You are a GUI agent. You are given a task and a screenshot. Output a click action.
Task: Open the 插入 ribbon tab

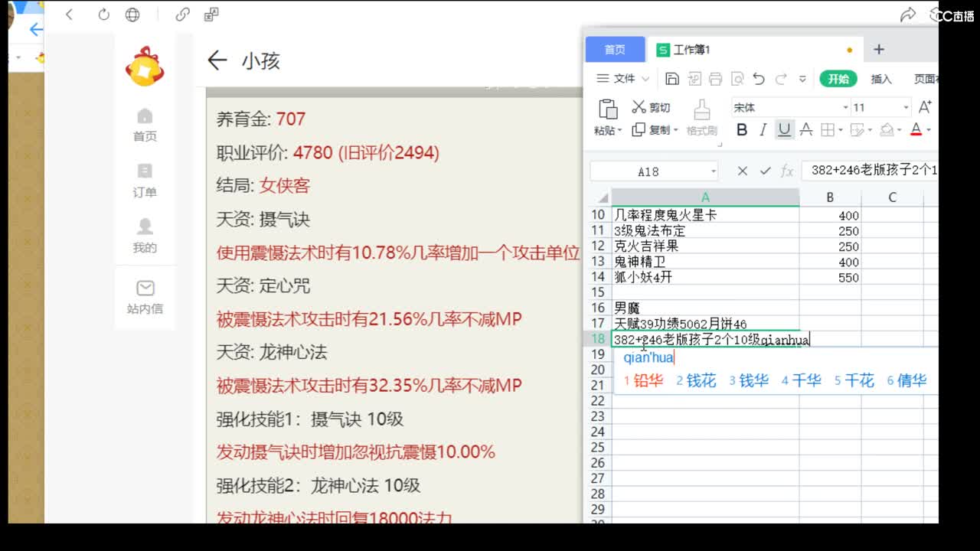pyautogui.click(x=881, y=79)
